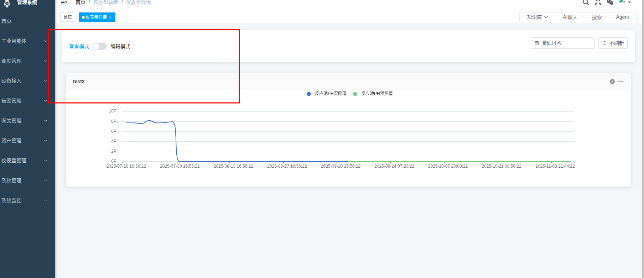Switch to the 首页 tab
Viewport: 644px width, 278px height.
pos(68,17)
